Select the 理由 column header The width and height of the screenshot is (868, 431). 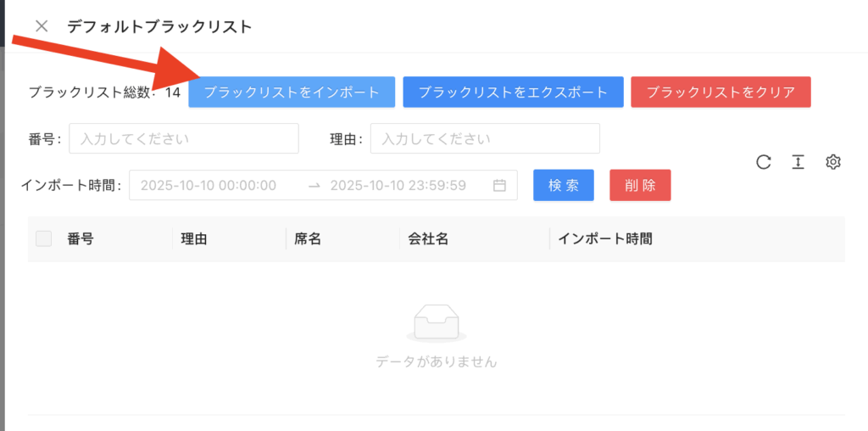194,239
